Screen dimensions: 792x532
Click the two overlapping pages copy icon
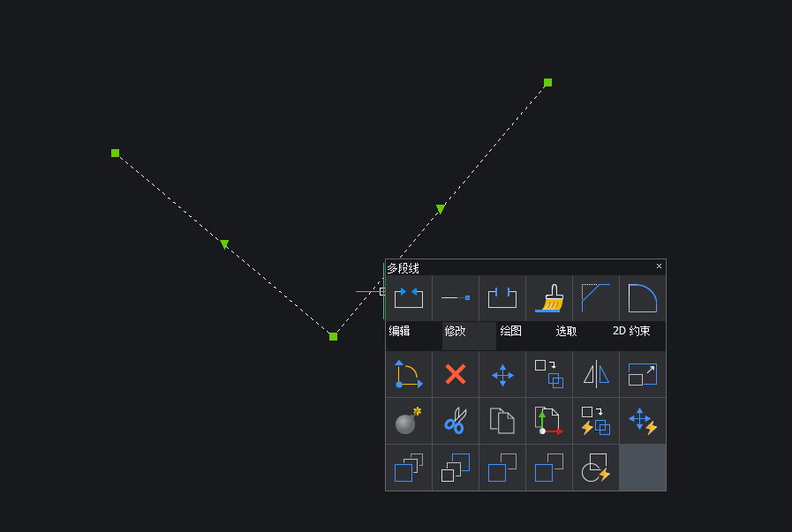coord(502,421)
